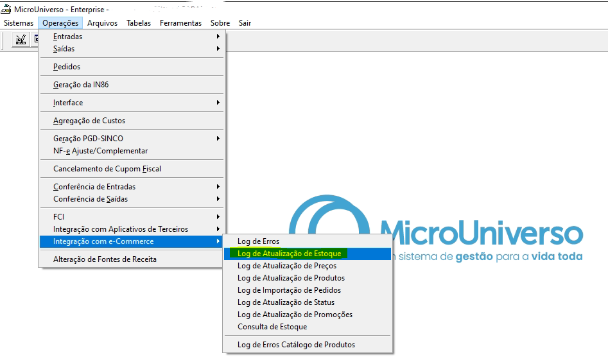The image size is (608, 364).
Task: Open Log de Atualização de Estoque
Action: 308,254
